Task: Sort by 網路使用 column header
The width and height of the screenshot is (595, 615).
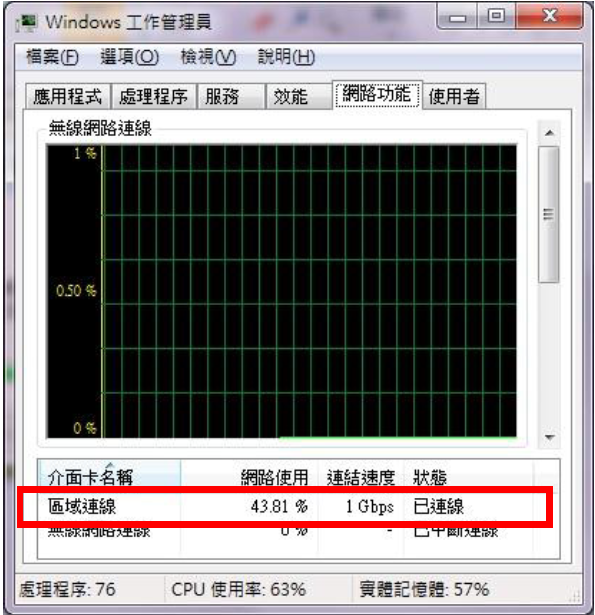Action: [249, 477]
